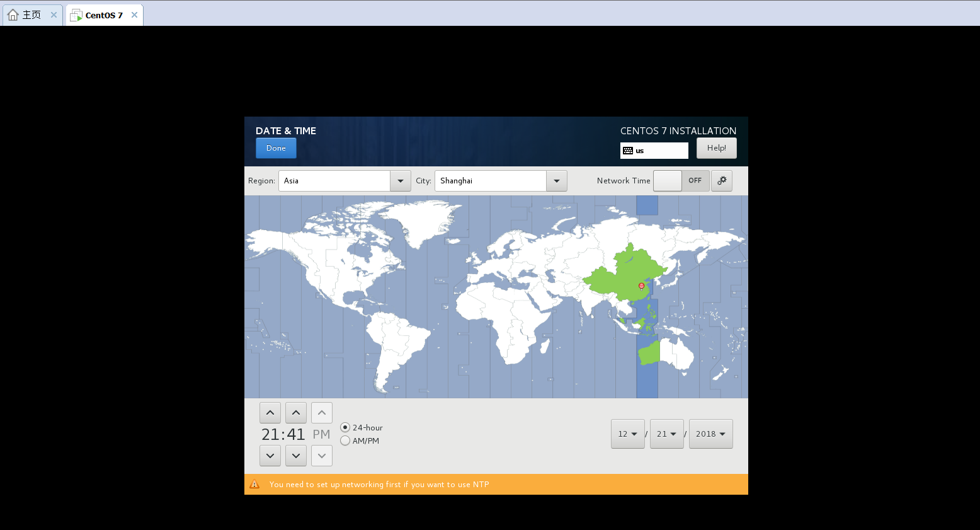Viewport: 980px width, 530px height.
Task: Select the AM/PM radio button
Action: [345, 441]
